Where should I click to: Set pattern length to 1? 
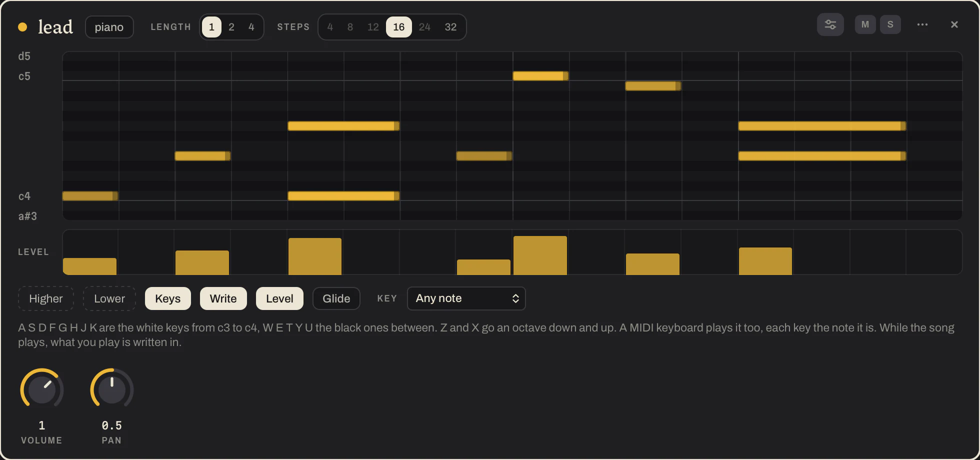(x=211, y=27)
